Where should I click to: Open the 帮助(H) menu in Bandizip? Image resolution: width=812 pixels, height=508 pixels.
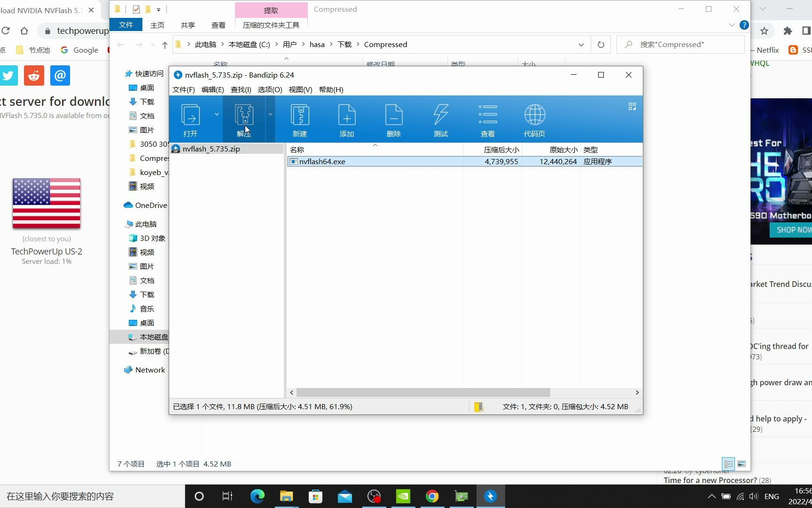click(331, 89)
